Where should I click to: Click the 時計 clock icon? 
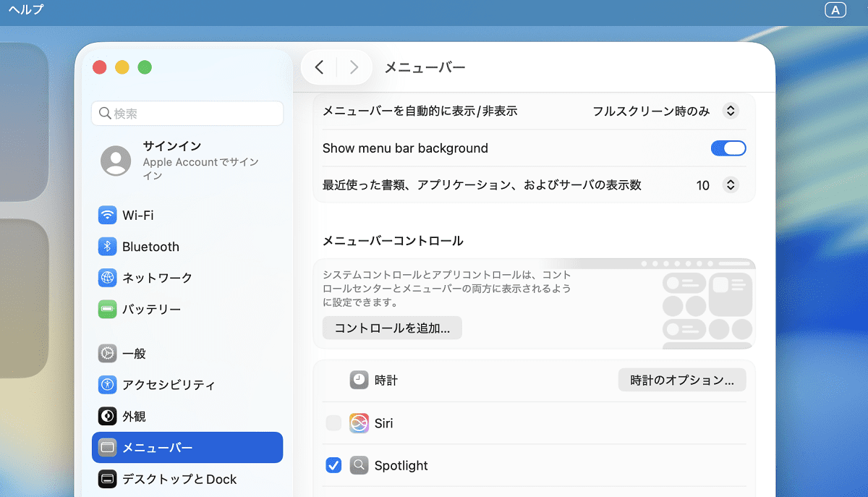click(x=359, y=380)
